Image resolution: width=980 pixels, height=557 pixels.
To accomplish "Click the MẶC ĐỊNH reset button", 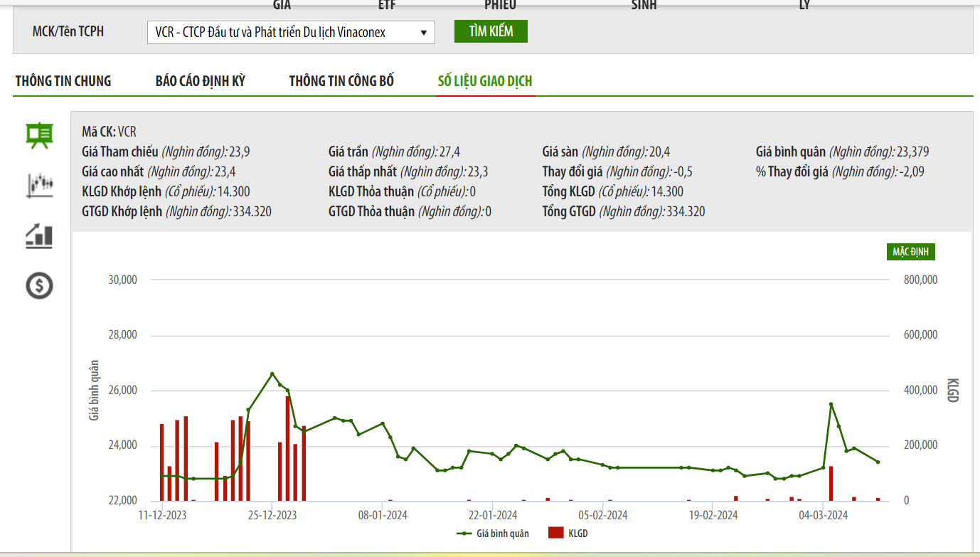I will pos(913,252).
